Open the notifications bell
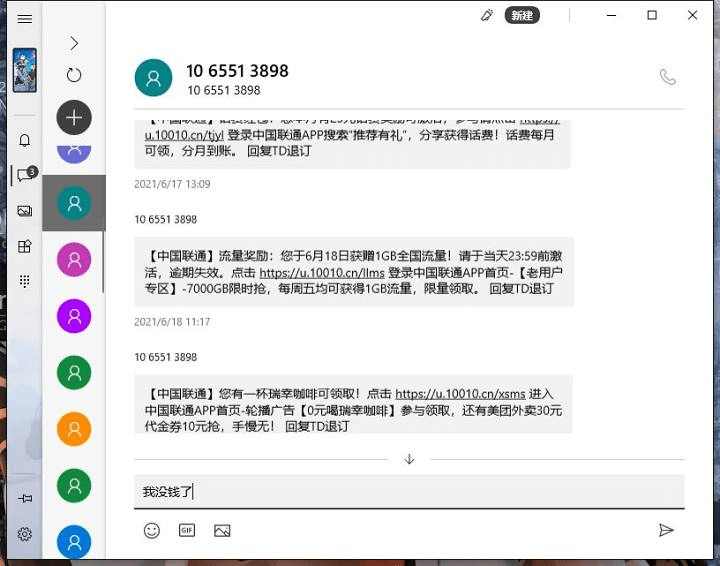Image resolution: width=720 pixels, height=566 pixels. [x=25, y=140]
